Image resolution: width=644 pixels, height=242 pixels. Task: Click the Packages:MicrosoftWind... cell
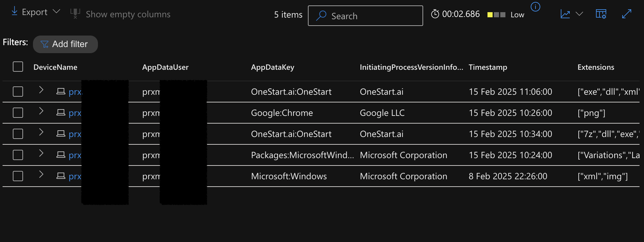click(x=302, y=155)
